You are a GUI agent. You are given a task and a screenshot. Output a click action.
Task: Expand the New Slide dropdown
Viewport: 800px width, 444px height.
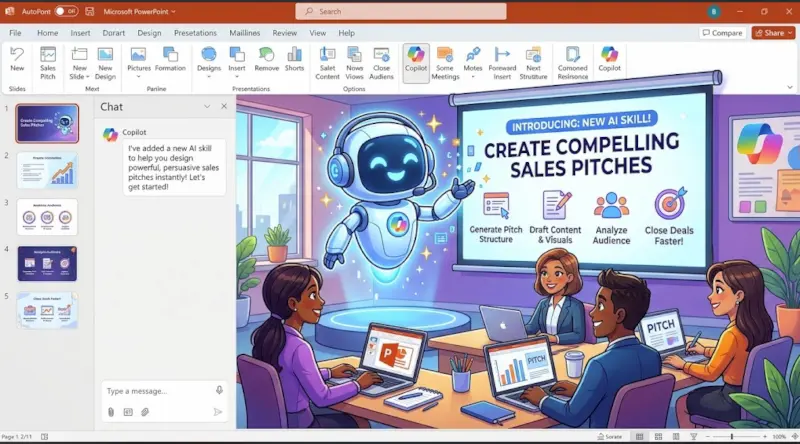point(87,77)
